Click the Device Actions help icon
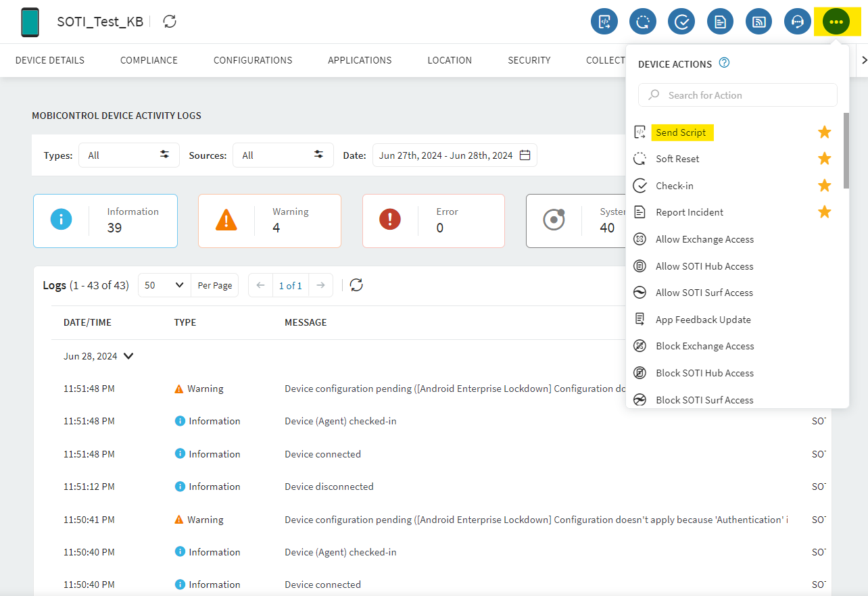This screenshot has height=596, width=868. pyautogui.click(x=724, y=64)
